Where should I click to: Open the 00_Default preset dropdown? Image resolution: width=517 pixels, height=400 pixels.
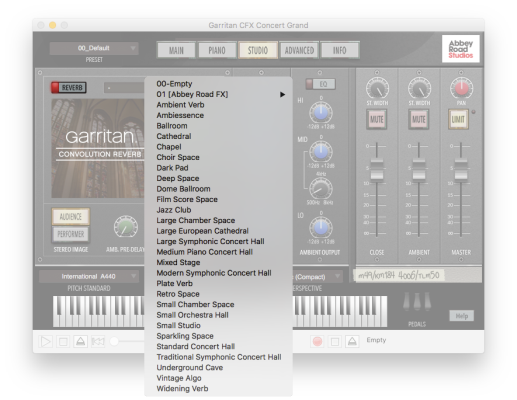tap(94, 48)
